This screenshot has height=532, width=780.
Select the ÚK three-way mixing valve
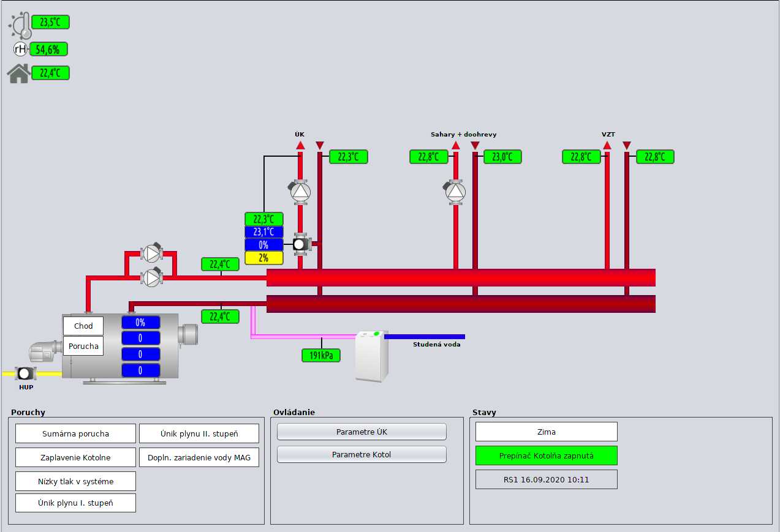coord(301,244)
